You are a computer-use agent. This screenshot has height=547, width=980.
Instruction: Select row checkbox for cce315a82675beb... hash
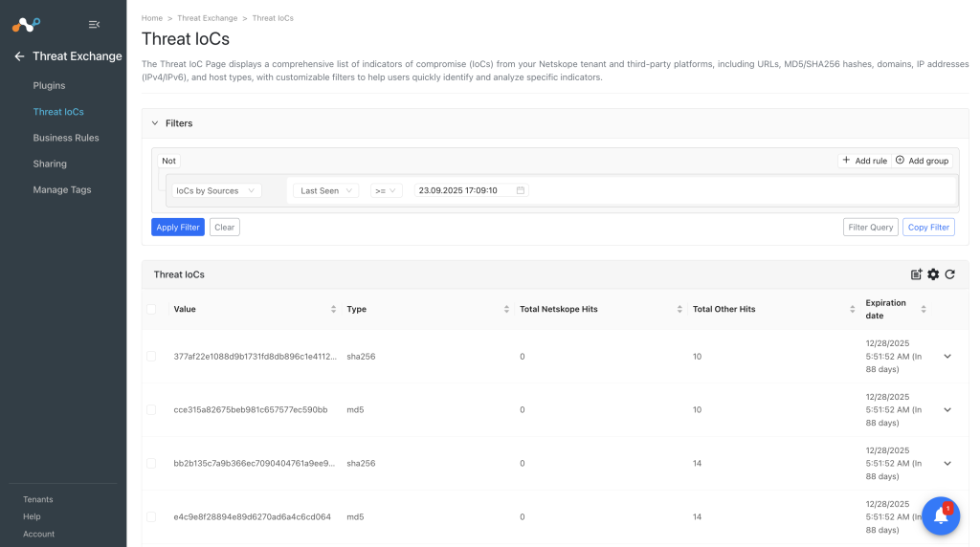[151, 409]
